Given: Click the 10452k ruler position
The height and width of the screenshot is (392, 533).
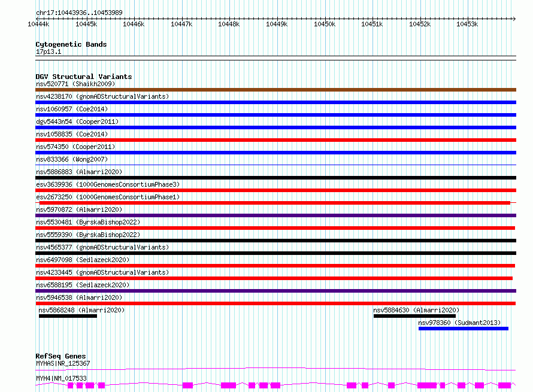Looking at the screenshot, I should point(420,24).
